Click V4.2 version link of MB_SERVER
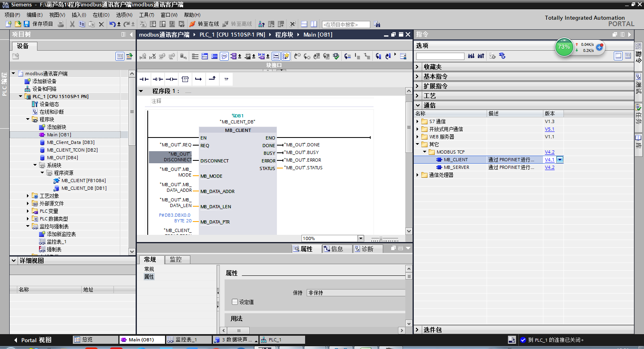 (549, 167)
